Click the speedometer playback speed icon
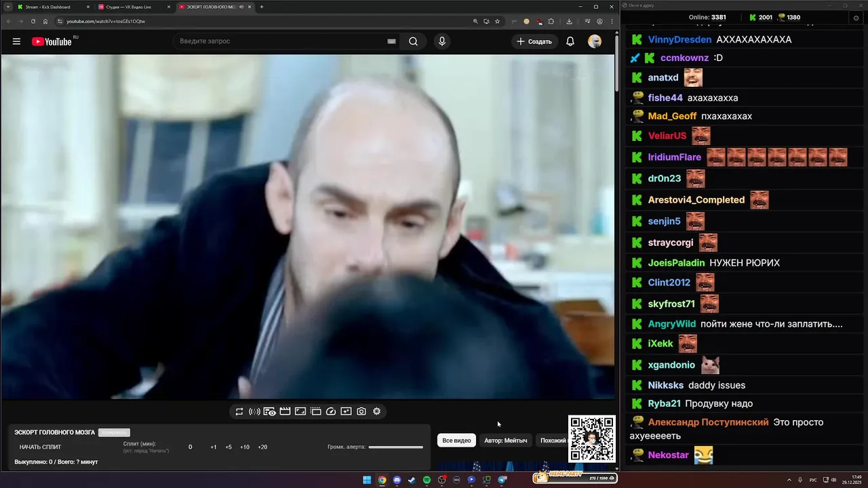This screenshot has width=868, height=488. [331, 411]
